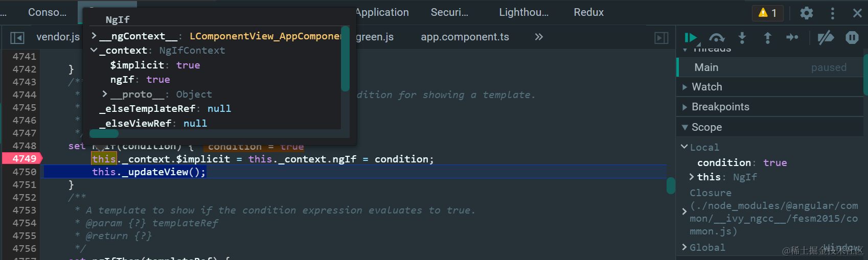Show more source tabs chevron
Image resolution: width=868 pixels, height=260 pixels.
coord(539,37)
